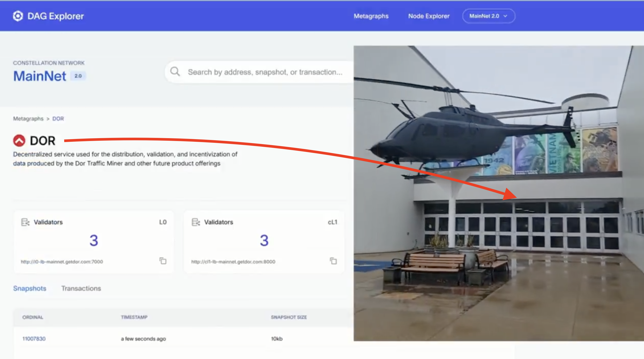The height and width of the screenshot is (359, 644).
Task: Click the MainNet heading
Action: click(40, 76)
